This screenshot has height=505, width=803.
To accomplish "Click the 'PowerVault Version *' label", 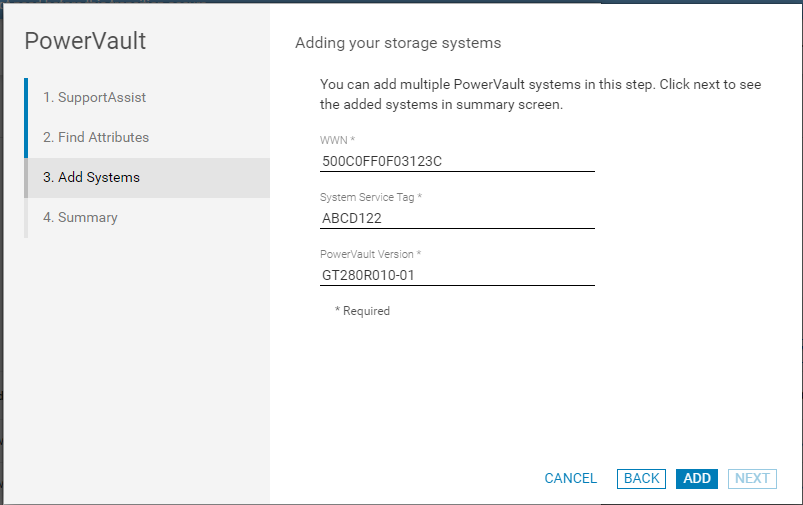I will tap(370, 255).
